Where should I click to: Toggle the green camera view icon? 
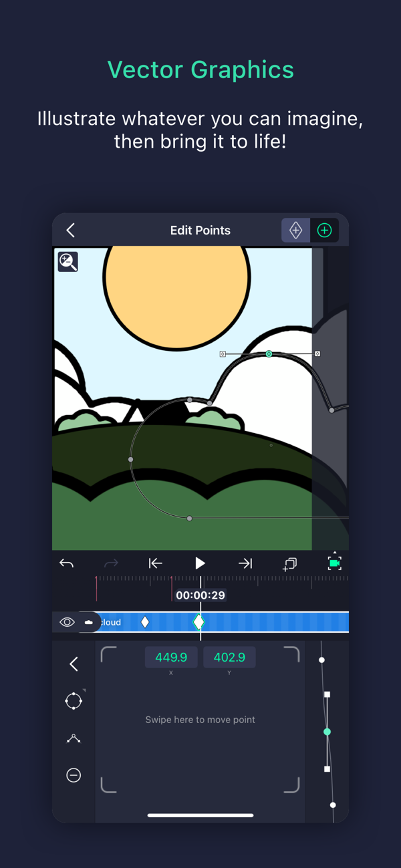334,563
